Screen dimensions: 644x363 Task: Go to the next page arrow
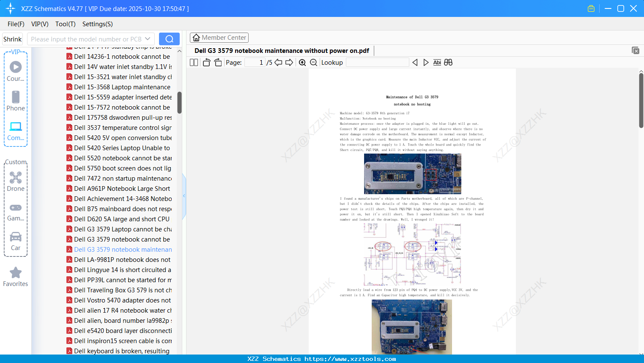point(289,63)
